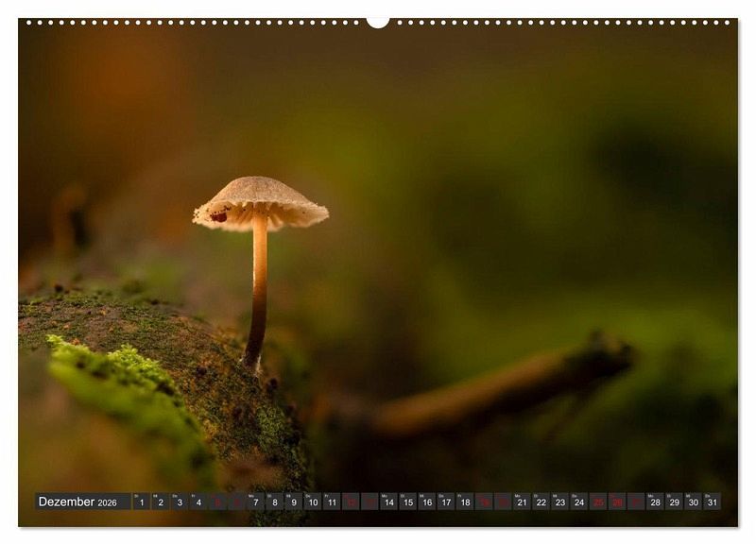Viewport: 756px width, 545px height.
Task: Click the mushroom cap in photo
Action: click(x=260, y=200)
